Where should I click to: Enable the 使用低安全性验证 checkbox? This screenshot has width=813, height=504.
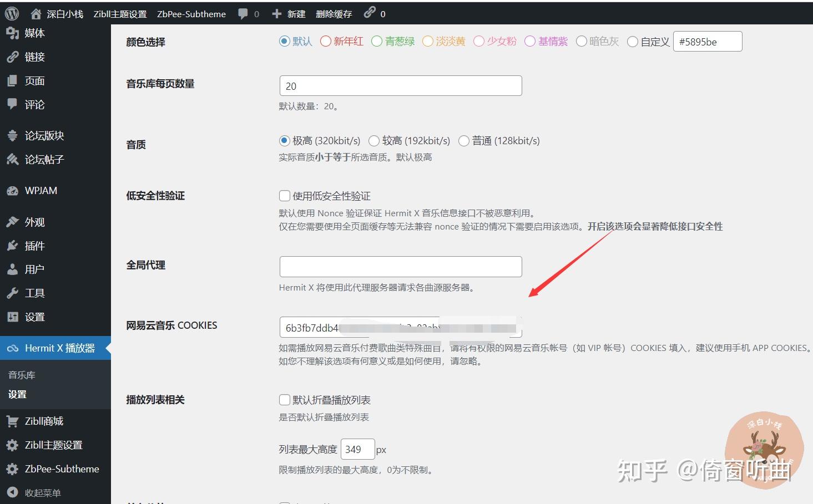pyautogui.click(x=284, y=195)
